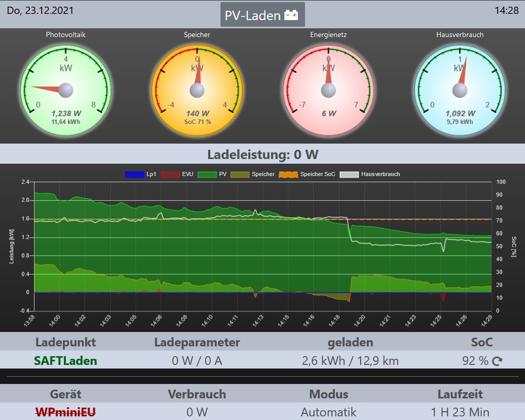The width and height of the screenshot is (525, 420).
Task: Toggle EVU series in chart legend
Action: 177,174
